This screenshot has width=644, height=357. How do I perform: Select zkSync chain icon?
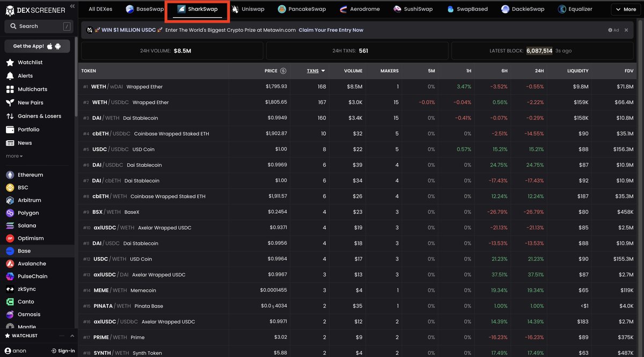(x=10, y=289)
